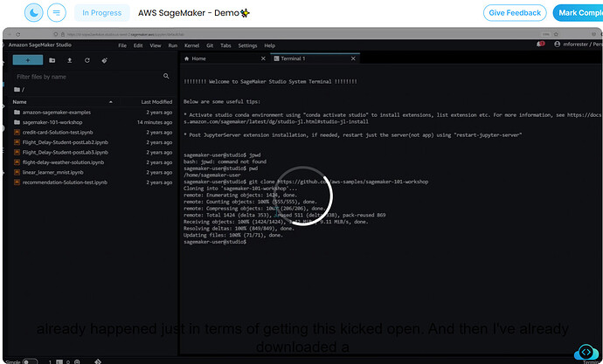The width and height of the screenshot is (603, 364).
Task: Open the Run menu
Action: (173, 45)
